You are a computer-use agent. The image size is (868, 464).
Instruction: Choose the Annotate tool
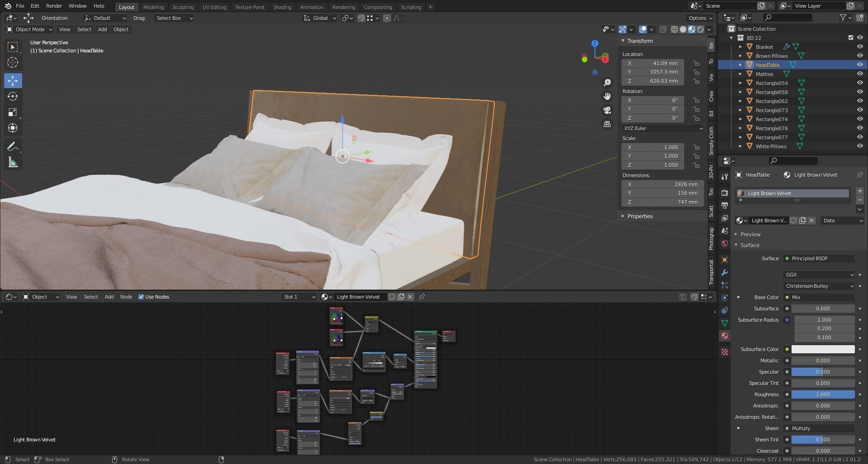13,146
